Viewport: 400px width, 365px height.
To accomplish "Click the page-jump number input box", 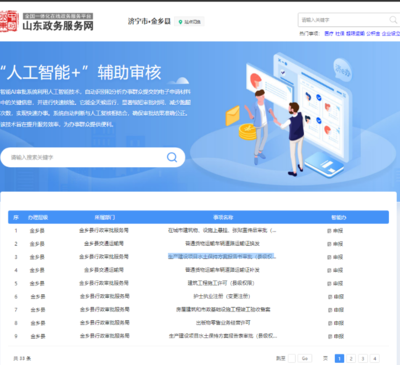I will click(292, 358).
